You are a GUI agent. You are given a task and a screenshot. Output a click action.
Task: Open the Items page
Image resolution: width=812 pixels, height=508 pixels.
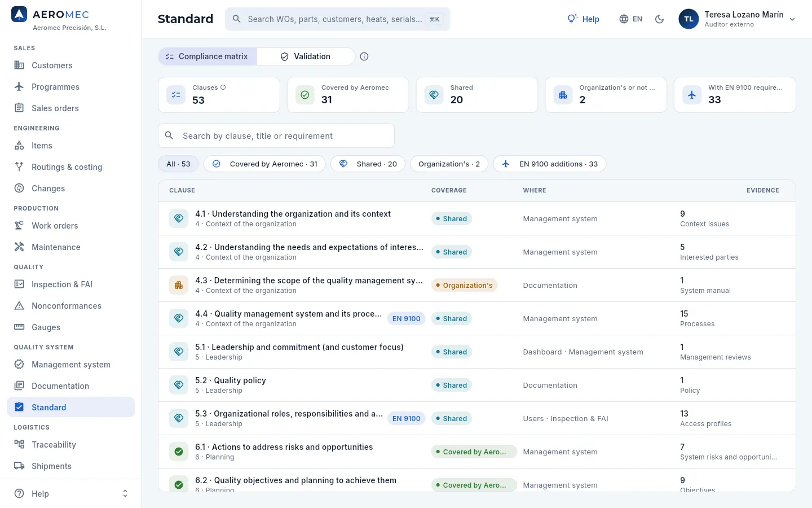(70, 146)
